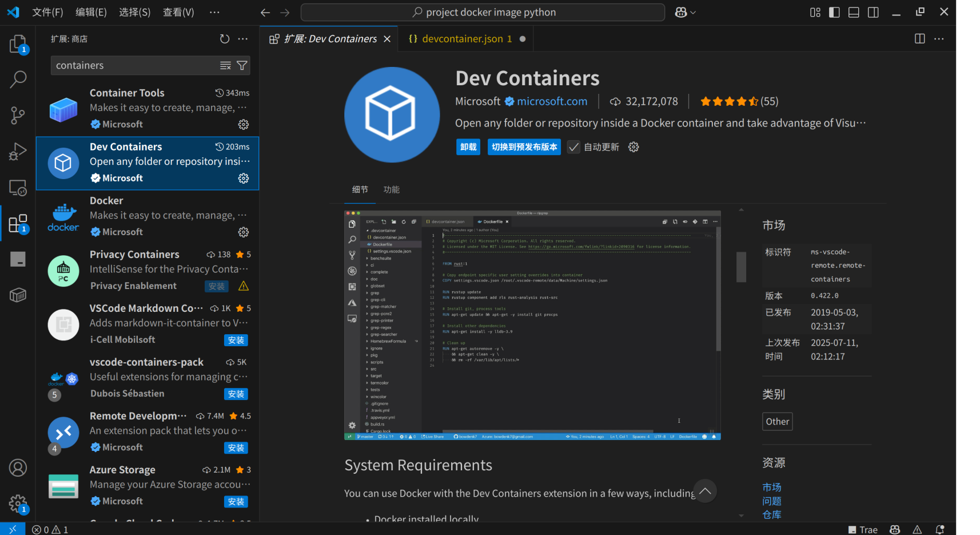Open settings gear beside auto update
Screen dimensions: 980x535
pyautogui.click(x=634, y=147)
